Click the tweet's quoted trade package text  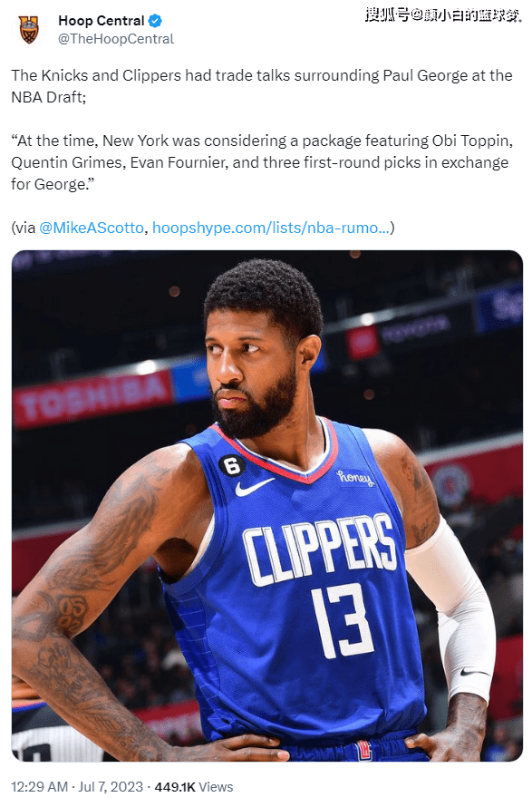coord(262,162)
